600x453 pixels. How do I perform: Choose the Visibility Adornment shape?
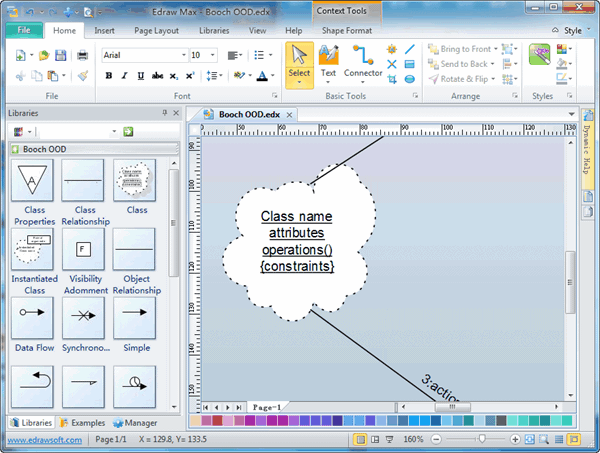click(x=84, y=248)
